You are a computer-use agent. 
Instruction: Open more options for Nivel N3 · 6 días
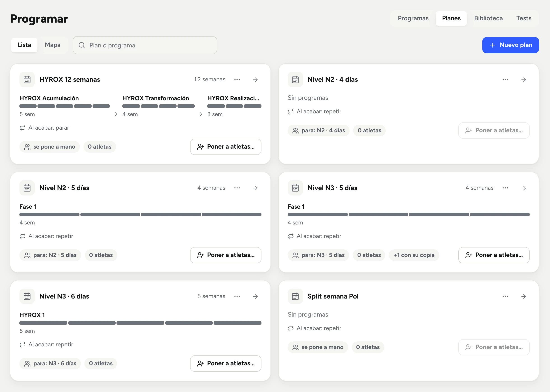point(237,296)
